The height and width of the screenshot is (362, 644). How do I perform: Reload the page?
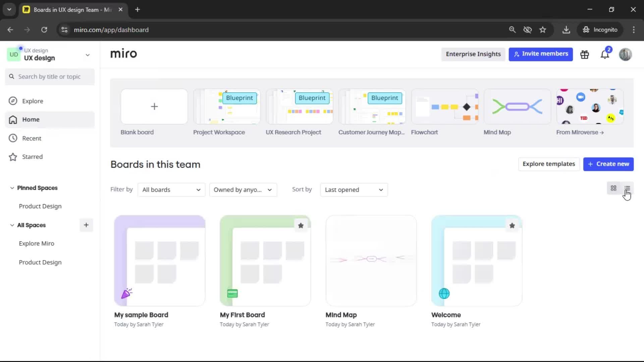[44, 30]
